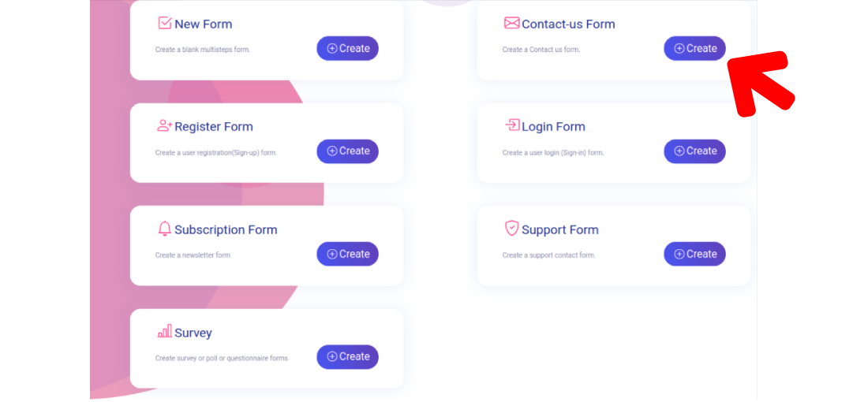Click the Survey bar chart icon

tap(164, 332)
